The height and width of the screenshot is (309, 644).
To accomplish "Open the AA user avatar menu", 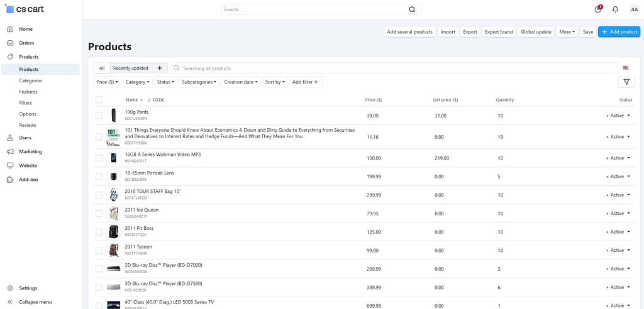I will pyautogui.click(x=634, y=9).
